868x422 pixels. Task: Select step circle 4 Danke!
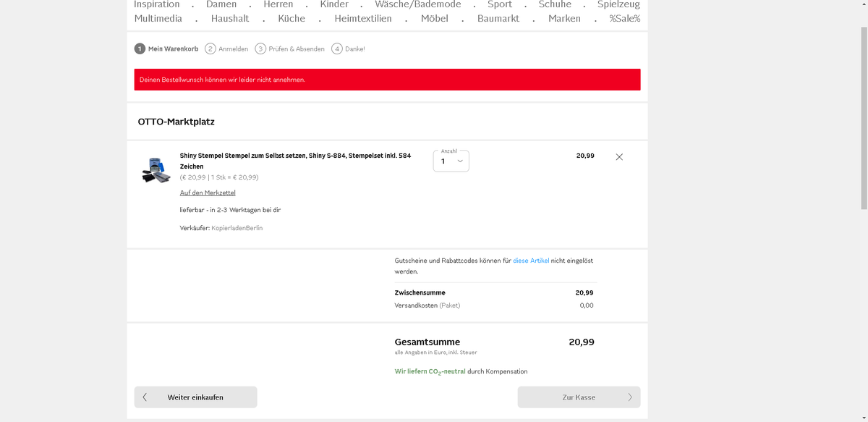point(336,48)
